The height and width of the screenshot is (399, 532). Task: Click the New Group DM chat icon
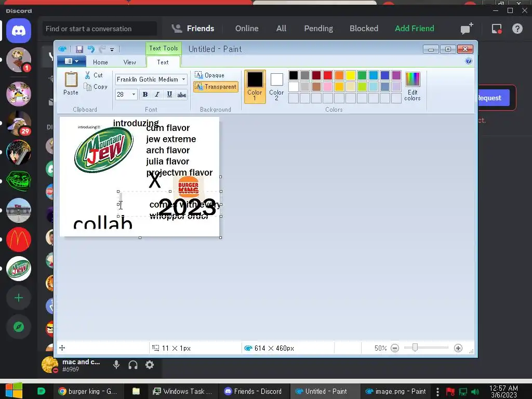point(467,29)
